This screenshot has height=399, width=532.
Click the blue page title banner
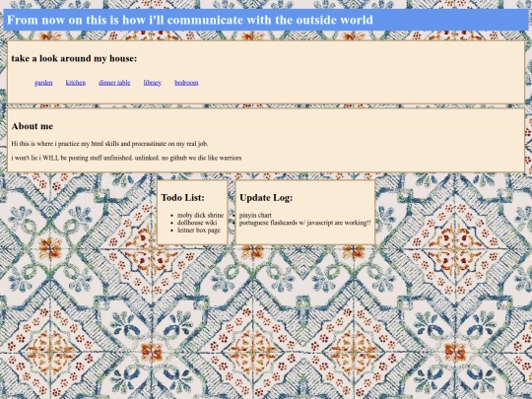266,20
